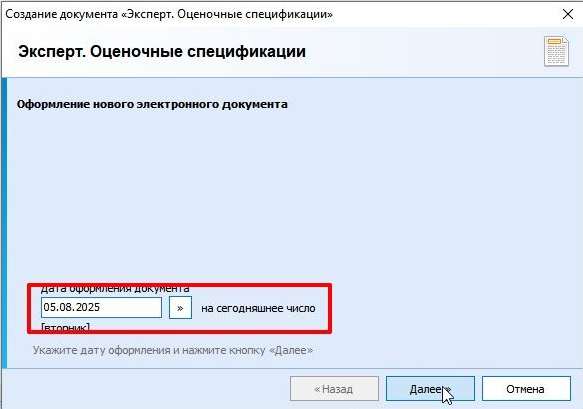This screenshot has height=409, width=583.
Task: Click inside the document date field
Action: tap(101, 307)
